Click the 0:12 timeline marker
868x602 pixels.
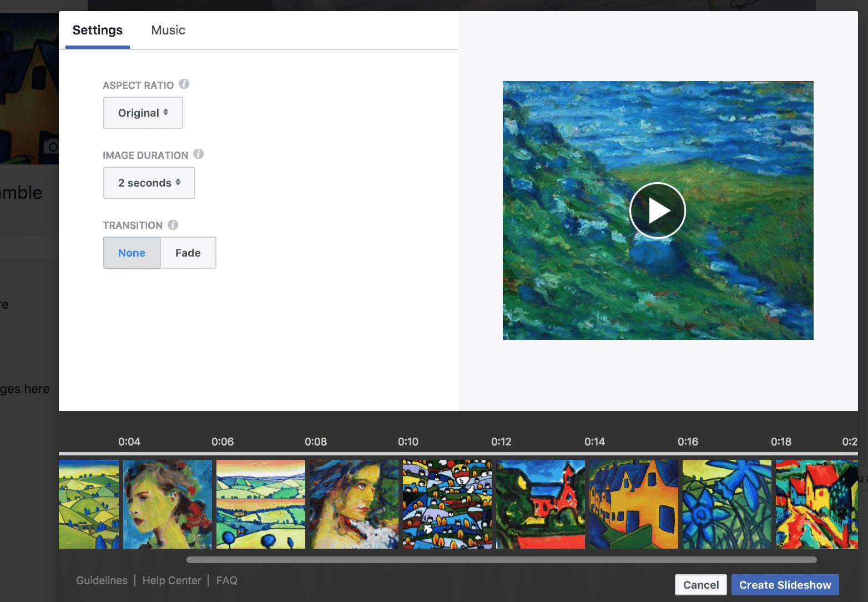click(501, 442)
